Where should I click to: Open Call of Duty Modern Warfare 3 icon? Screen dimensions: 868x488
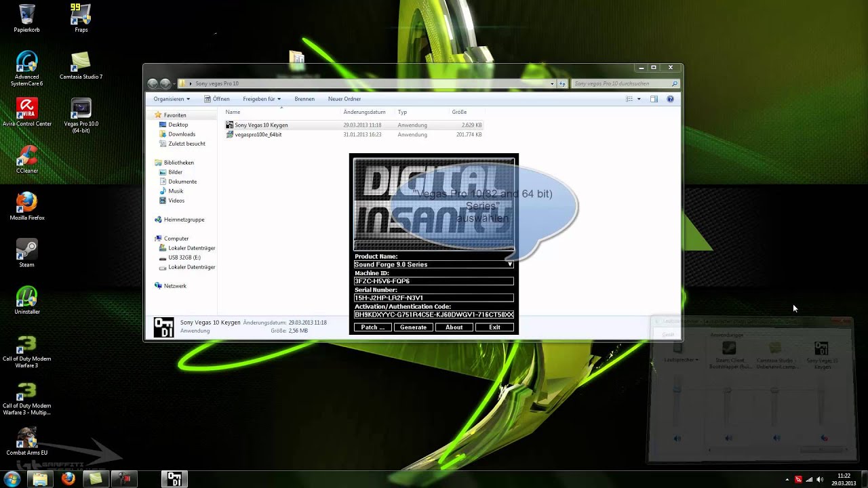(x=27, y=351)
